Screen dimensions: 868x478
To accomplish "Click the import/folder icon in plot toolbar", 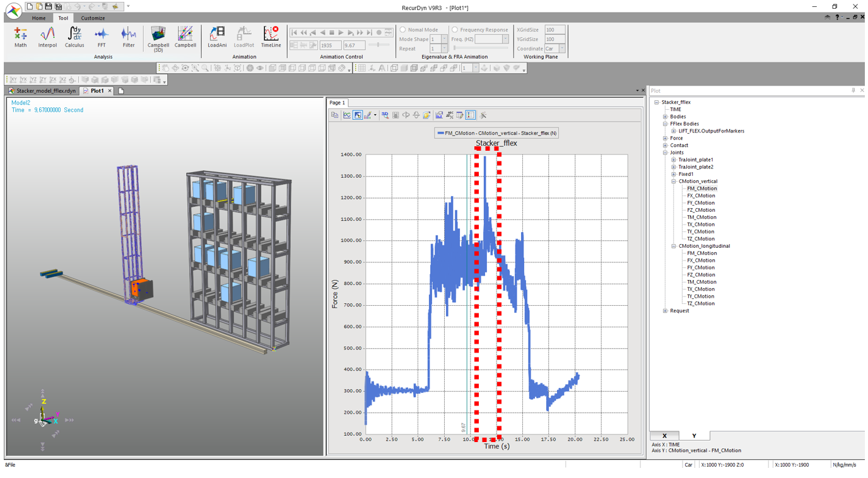I will coord(426,115).
